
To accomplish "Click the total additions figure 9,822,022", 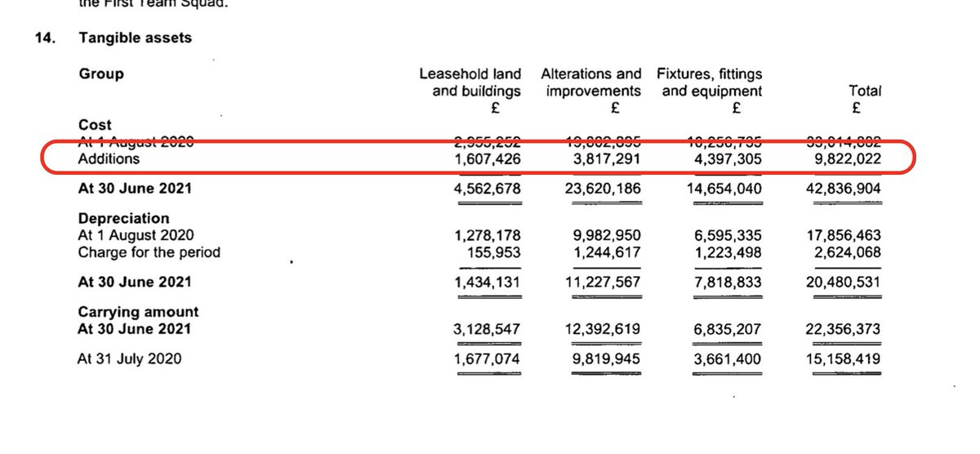I will coord(847,159).
